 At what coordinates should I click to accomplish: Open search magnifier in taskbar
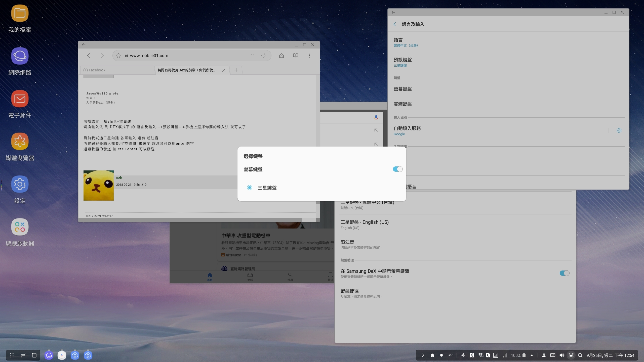(580, 355)
